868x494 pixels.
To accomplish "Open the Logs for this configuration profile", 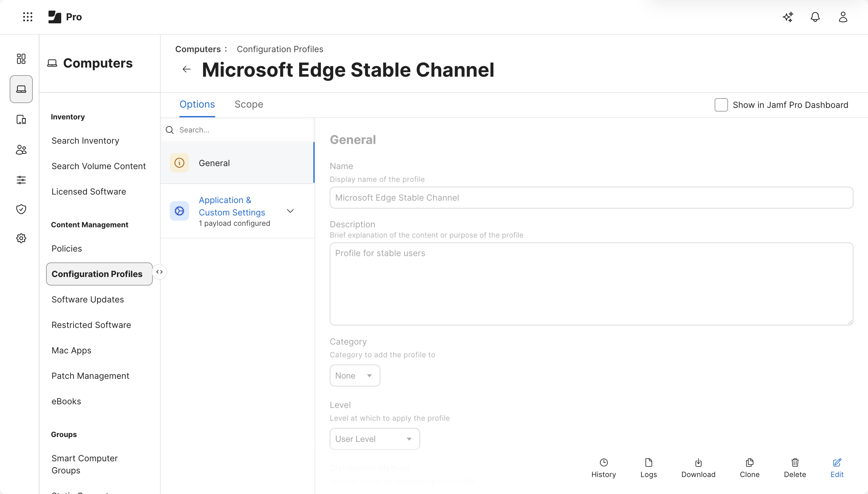I will pyautogui.click(x=648, y=468).
